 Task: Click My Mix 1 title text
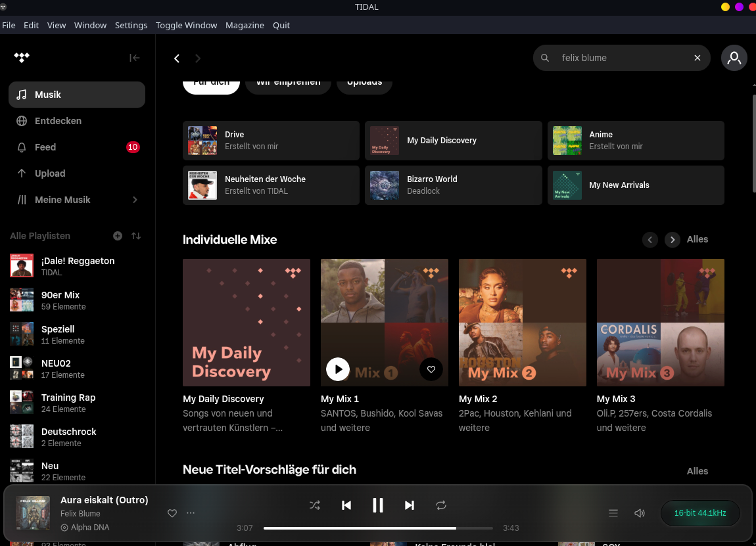339,399
